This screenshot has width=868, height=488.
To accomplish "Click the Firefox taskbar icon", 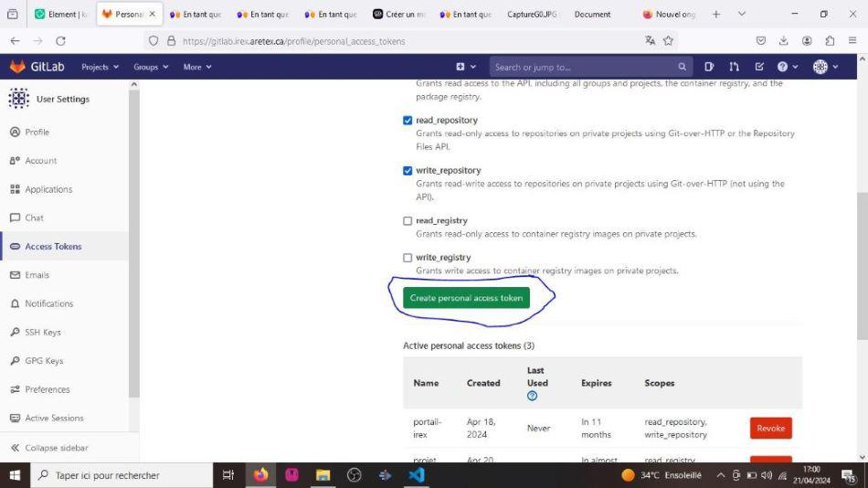I will (260, 475).
